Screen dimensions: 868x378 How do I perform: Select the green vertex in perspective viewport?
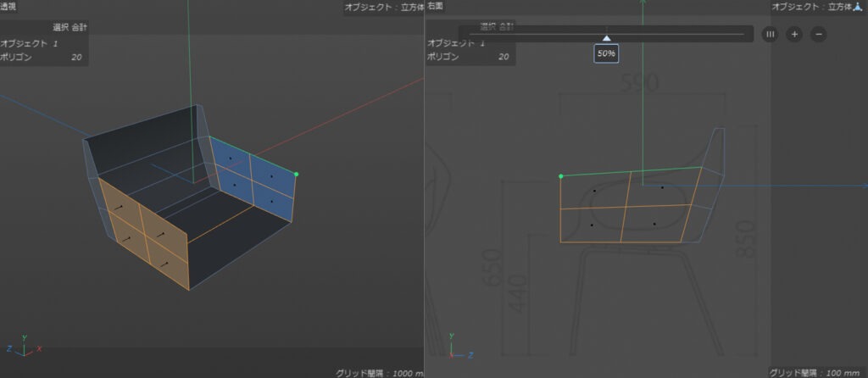click(x=296, y=175)
